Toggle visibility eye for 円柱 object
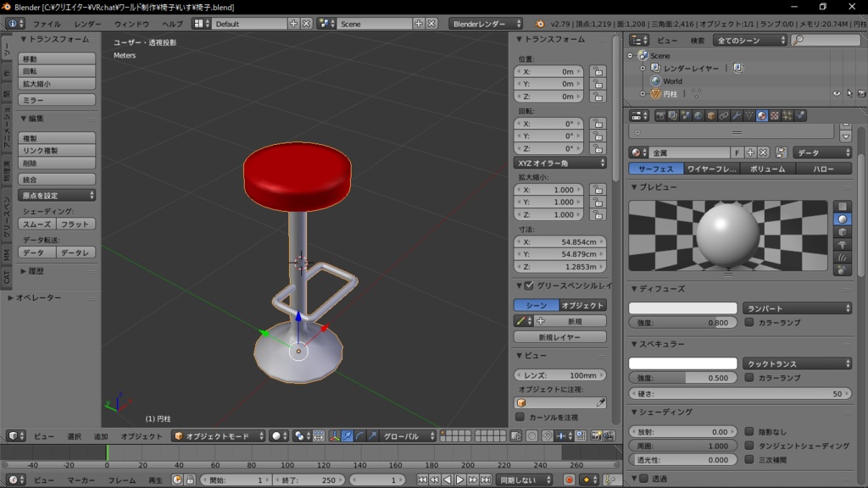The image size is (868, 488). tap(837, 93)
